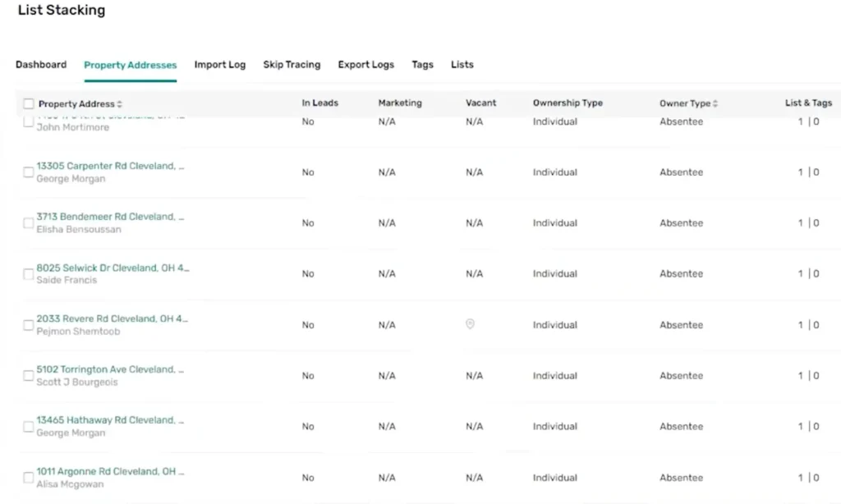
Task: Click the List & Tags count for 13305 Carpenter Rd
Action: (x=808, y=172)
